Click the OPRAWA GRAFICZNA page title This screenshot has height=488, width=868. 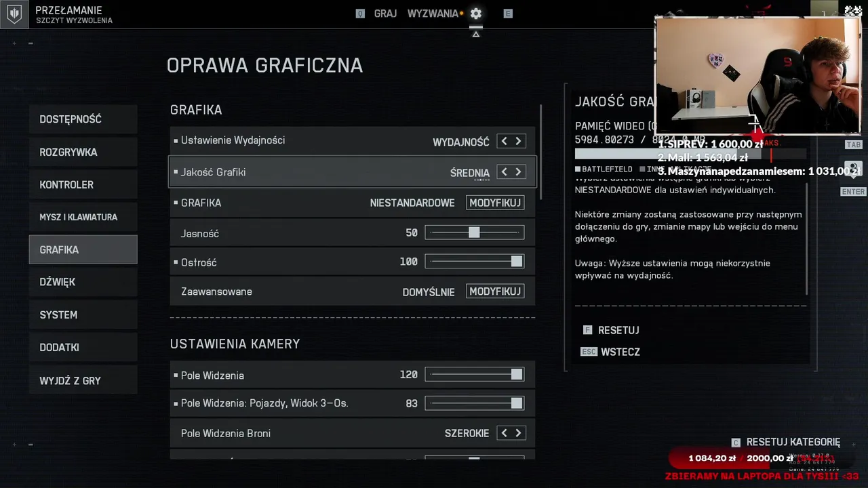click(264, 66)
